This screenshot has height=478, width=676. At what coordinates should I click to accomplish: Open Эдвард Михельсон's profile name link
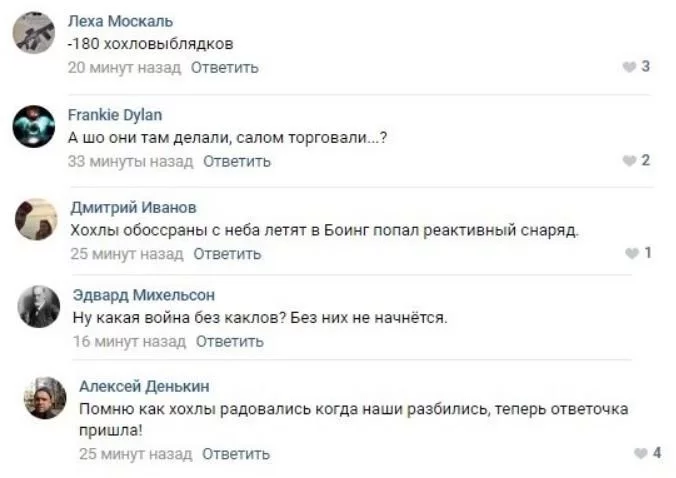pyautogui.click(x=144, y=295)
